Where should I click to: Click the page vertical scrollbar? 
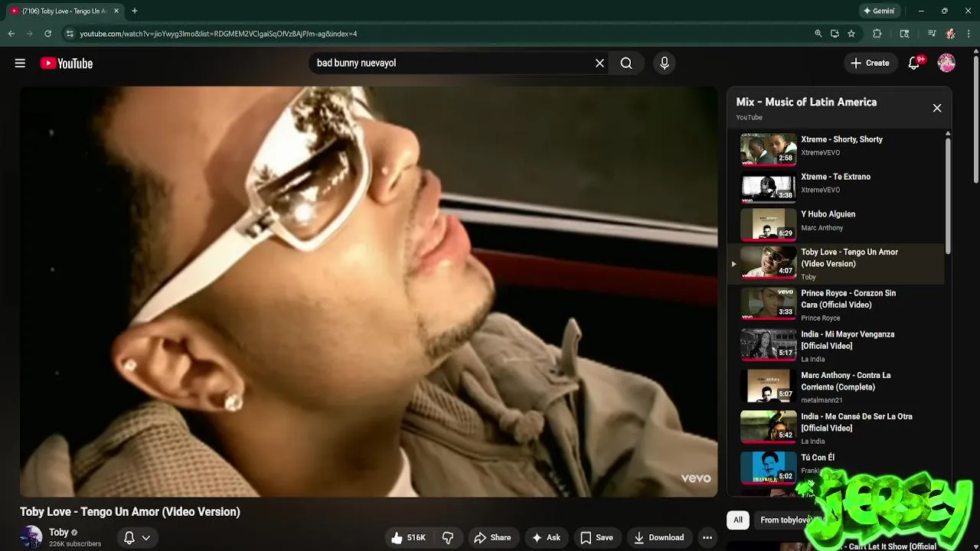(x=976, y=119)
